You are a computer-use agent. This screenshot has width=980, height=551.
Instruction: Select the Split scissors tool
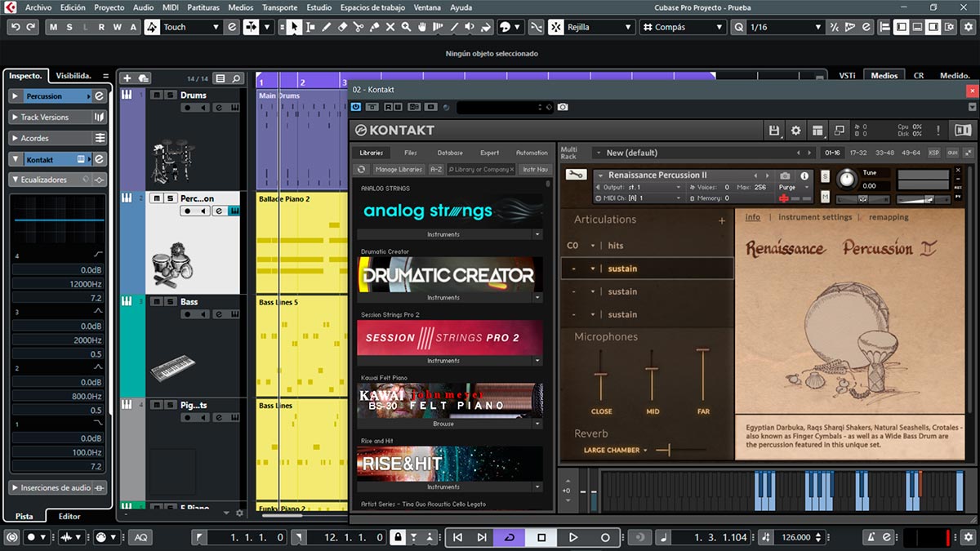click(359, 27)
